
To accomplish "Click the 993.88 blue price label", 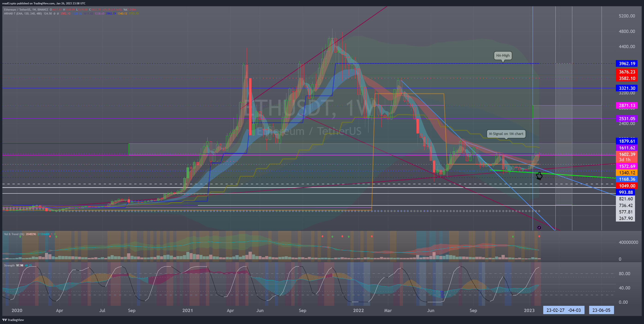I will click(x=625, y=193).
